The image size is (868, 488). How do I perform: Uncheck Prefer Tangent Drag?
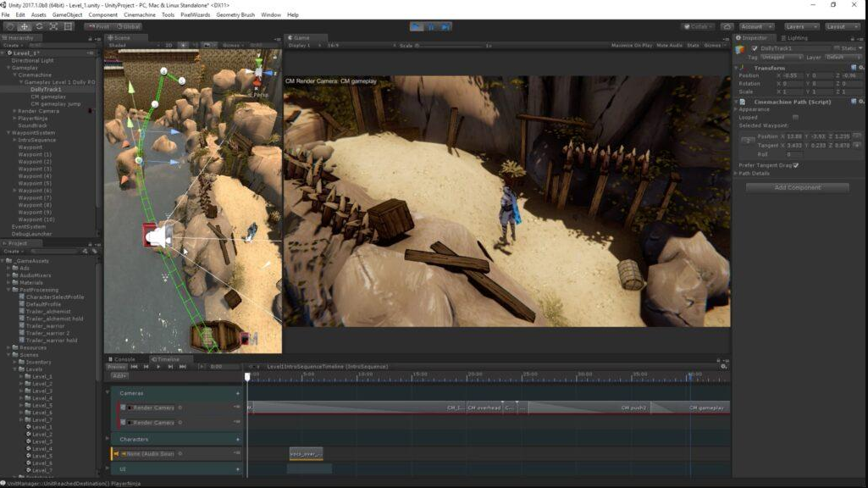pos(795,165)
